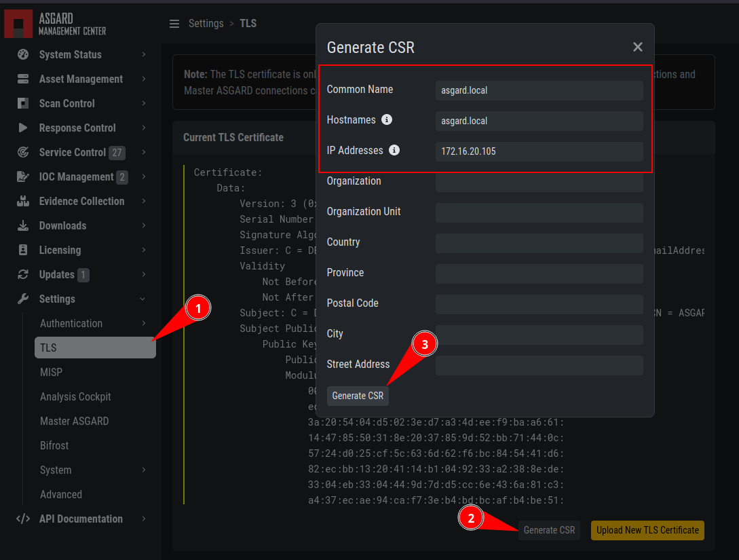Click Generate CSR button in dialog
The width and height of the screenshot is (739, 560).
(x=358, y=396)
